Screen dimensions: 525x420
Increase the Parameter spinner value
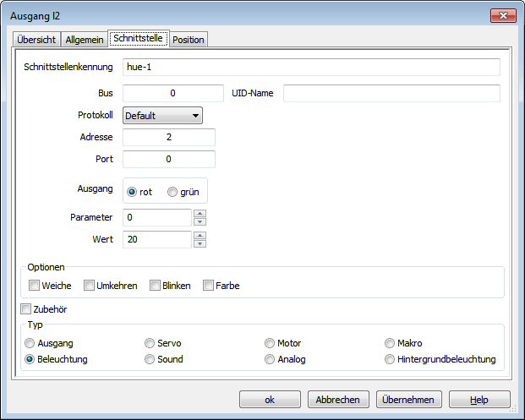tap(200, 213)
